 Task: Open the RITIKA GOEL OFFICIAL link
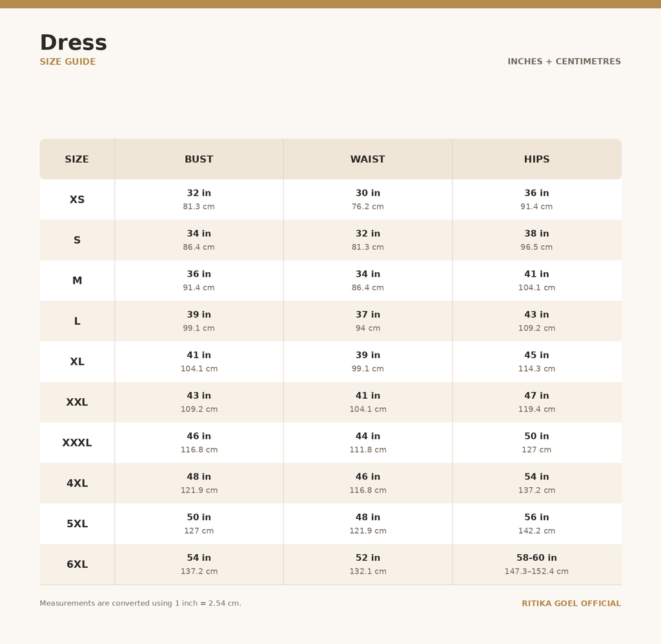tap(571, 603)
